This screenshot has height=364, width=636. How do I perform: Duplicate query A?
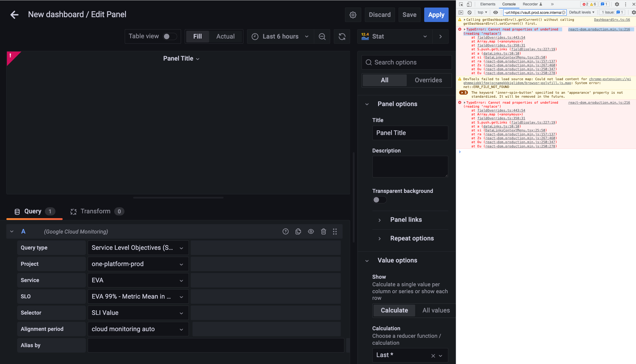click(298, 231)
